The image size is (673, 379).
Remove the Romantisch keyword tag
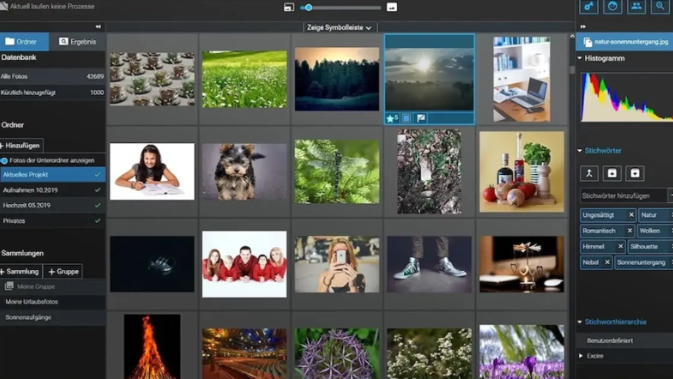[x=630, y=230]
